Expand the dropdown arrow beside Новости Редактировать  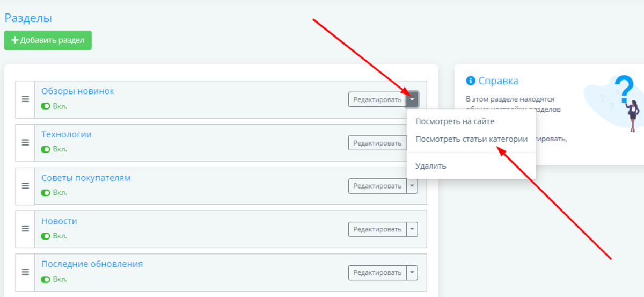coord(412,229)
